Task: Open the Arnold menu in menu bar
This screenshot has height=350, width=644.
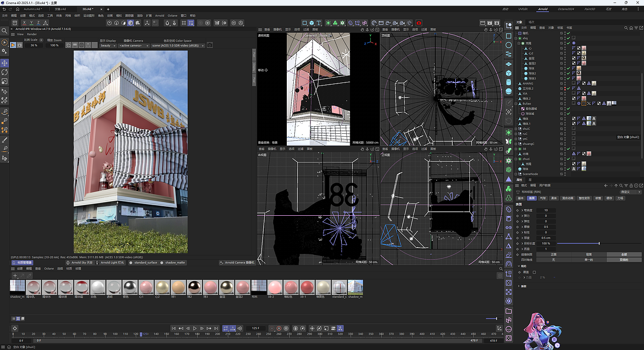Action: pos(159,16)
